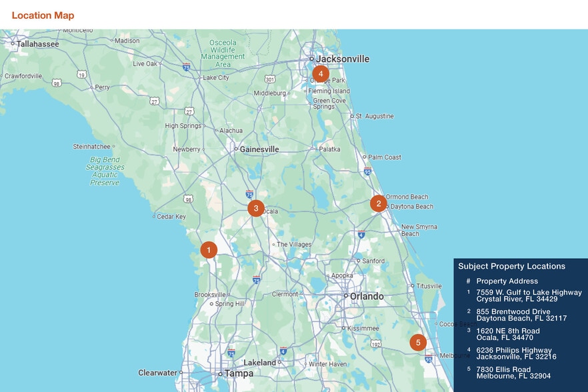Viewport: 588px width, 392px height.
Task: Click the Green Cove Springs label
Action: pyautogui.click(x=329, y=103)
